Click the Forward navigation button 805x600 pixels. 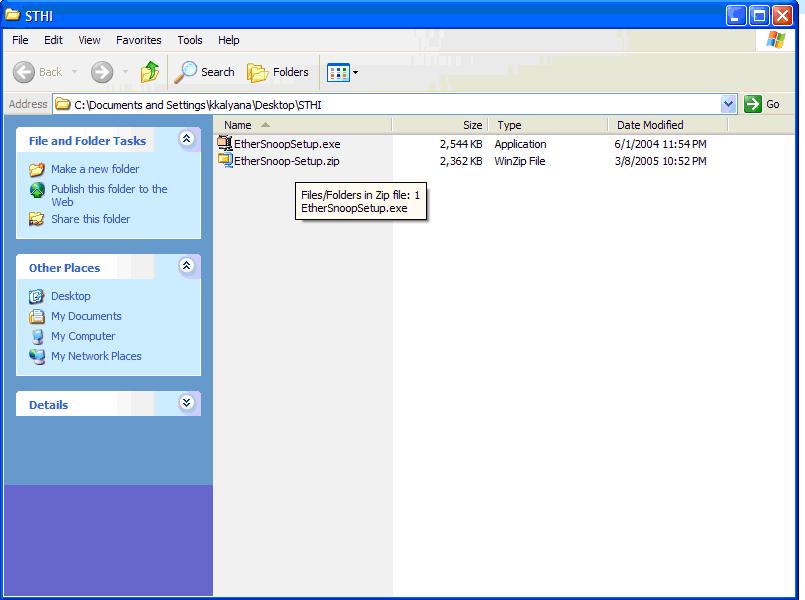[x=100, y=72]
